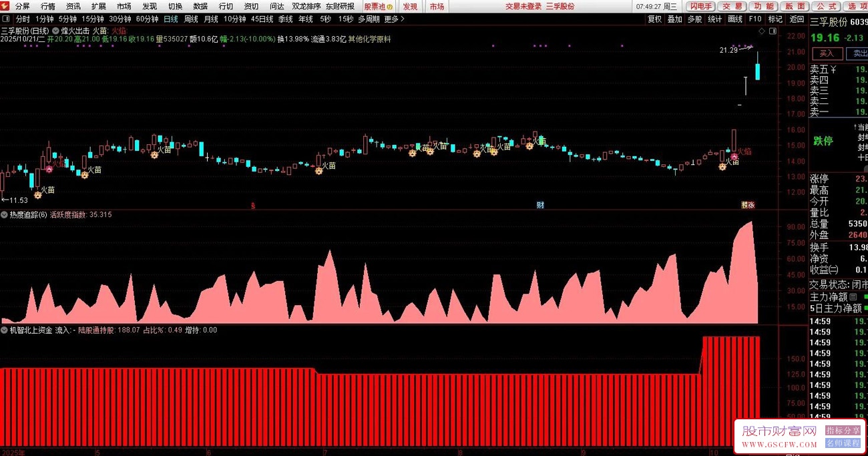Click the 选项 button
The height and width of the screenshot is (456, 868).
[856, 6]
